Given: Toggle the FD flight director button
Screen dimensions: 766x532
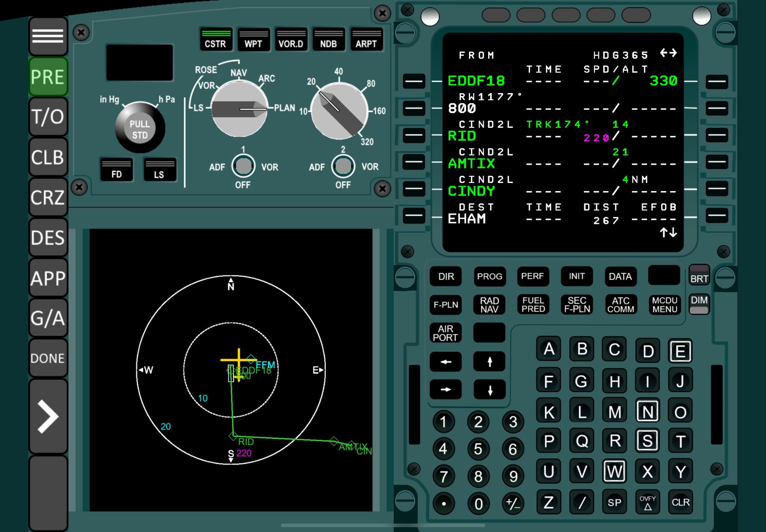Looking at the screenshot, I should pyautogui.click(x=116, y=169).
